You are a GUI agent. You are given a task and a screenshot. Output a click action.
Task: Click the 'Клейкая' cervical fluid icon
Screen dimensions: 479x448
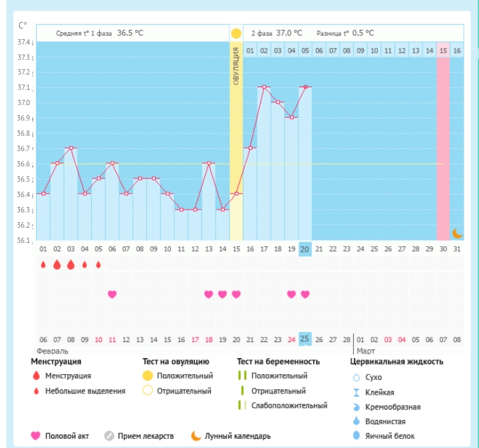(355, 392)
